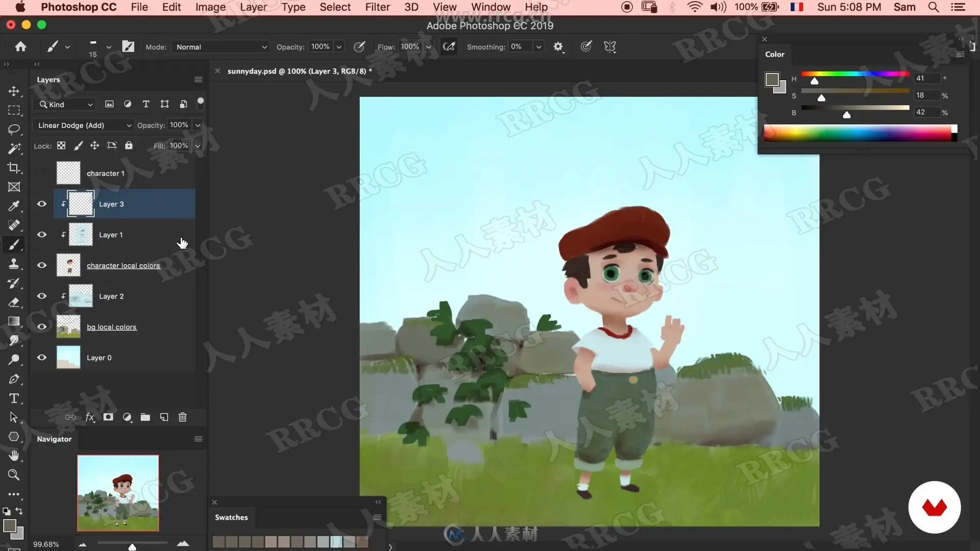Select the Move tool
980x551 pixels.
click(14, 91)
